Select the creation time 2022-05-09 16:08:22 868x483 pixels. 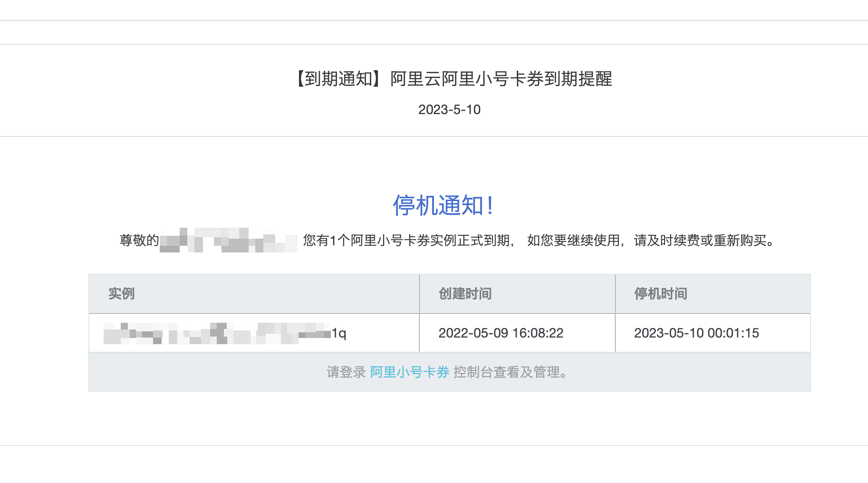[501, 333]
